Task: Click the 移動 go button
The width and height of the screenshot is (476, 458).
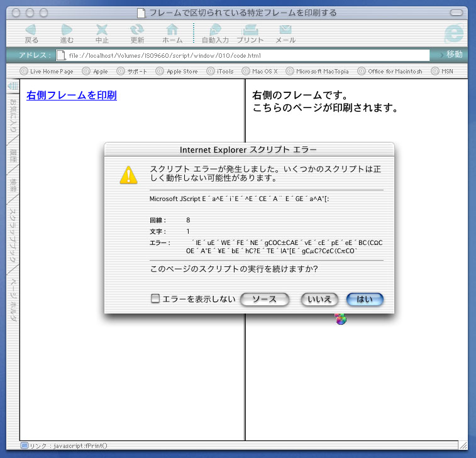Action: pos(451,55)
